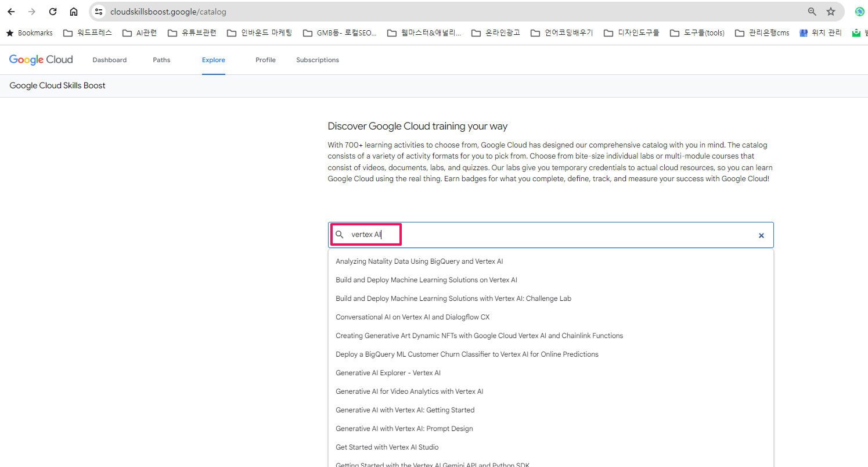The height and width of the screenshot is (467, 868).
Task: Open the 인바운드 마케팅 bookmark folder
Action: point(260,33)
